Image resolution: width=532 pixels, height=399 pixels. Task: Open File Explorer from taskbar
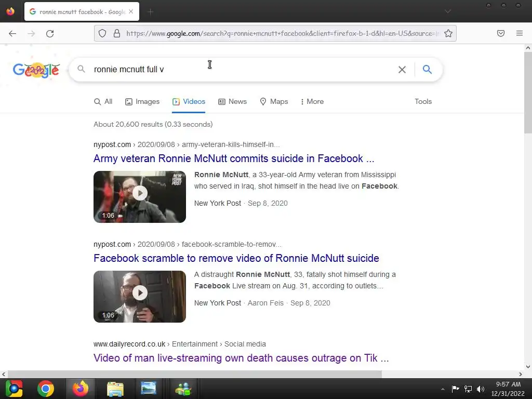tap(115, 389)
